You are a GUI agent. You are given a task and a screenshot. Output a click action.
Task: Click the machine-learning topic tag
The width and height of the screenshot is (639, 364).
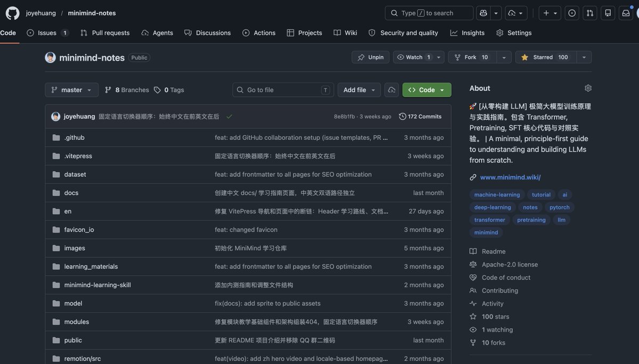(497, 195)
